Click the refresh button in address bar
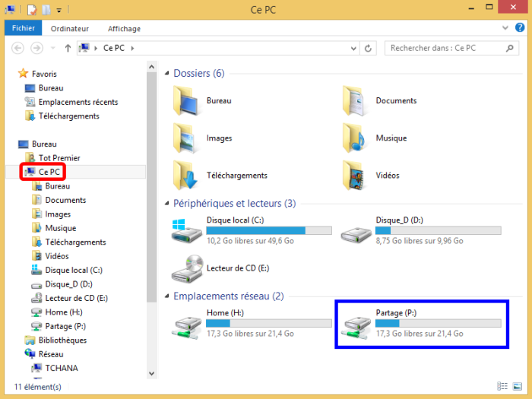 pos(368,49)
